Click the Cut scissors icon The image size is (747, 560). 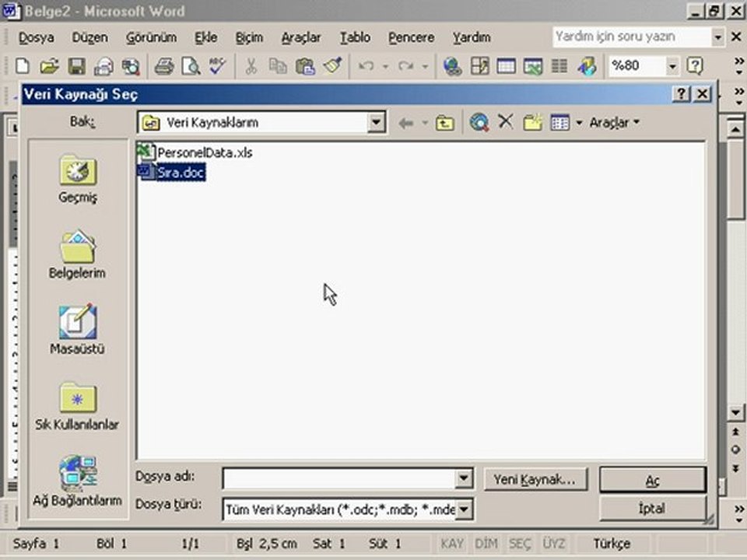tap(251, 66)
